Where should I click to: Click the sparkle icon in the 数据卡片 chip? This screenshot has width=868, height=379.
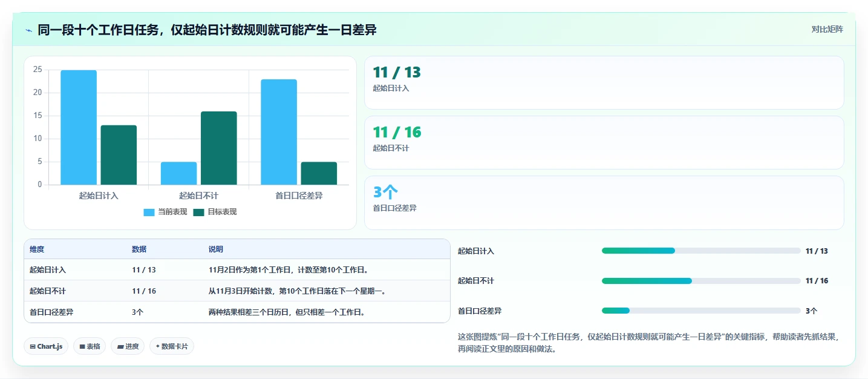coord(157,346)
